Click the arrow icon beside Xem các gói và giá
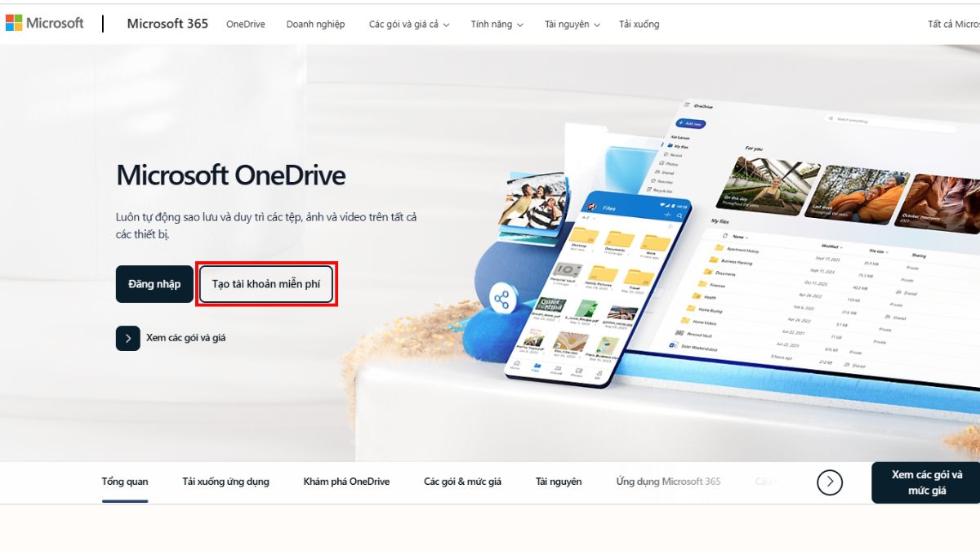980x551 pixels. [128, 338]
